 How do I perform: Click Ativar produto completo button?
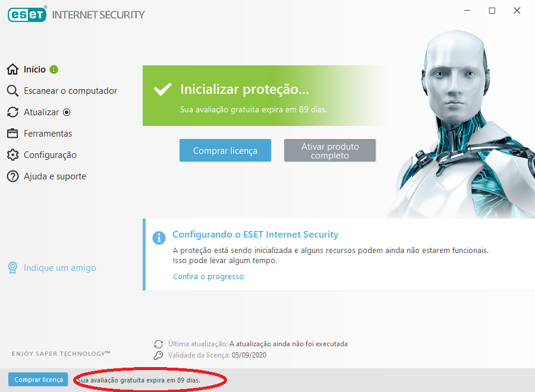coord(330,150)
